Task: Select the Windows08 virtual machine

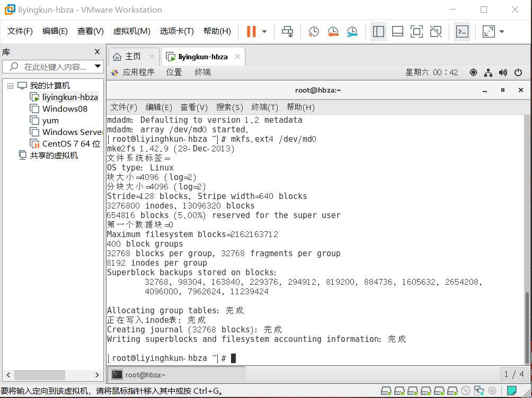Action: coord(65,109)
